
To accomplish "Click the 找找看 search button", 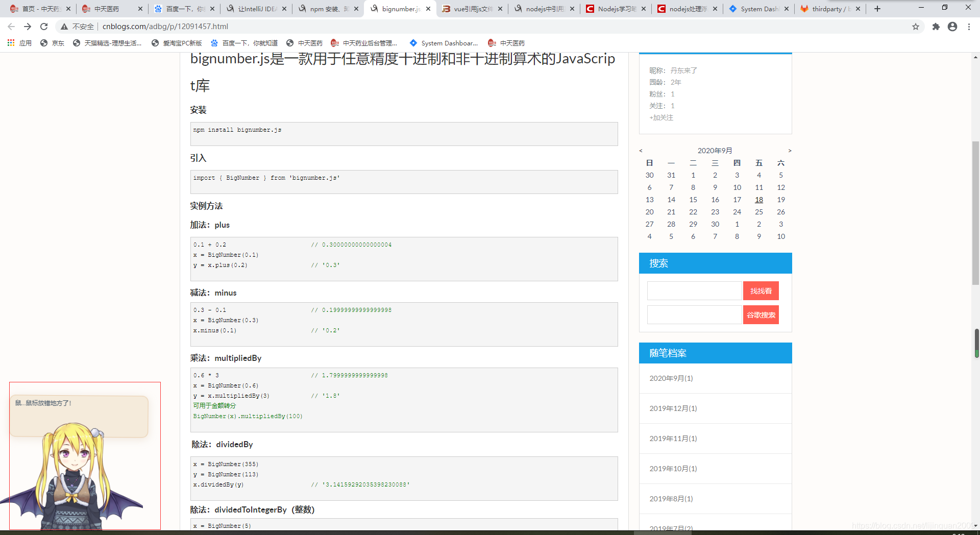I will 761,291.
